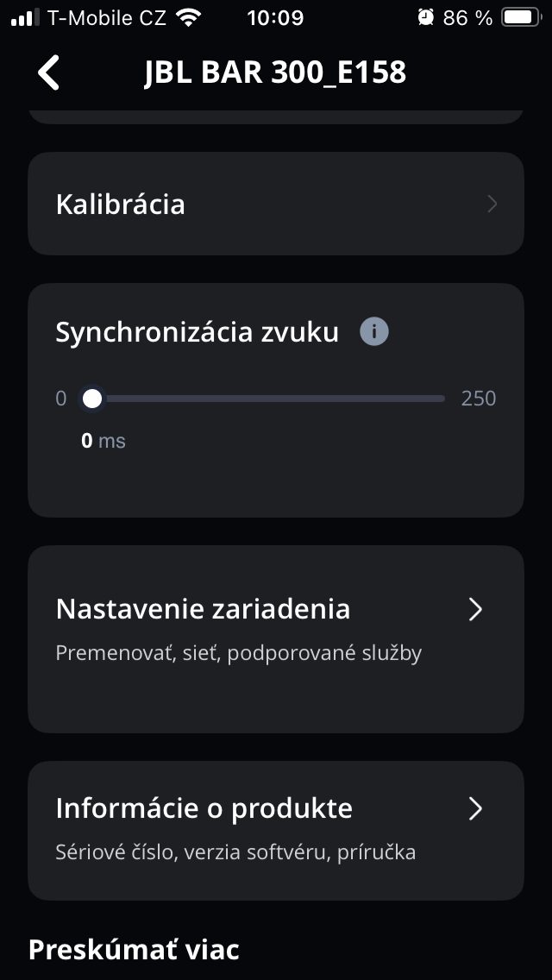Image resolution: width=552 pixels, height=980 pixels.
Task: Tap the cellular signal bars icon
Action: [x=26, y=17]
